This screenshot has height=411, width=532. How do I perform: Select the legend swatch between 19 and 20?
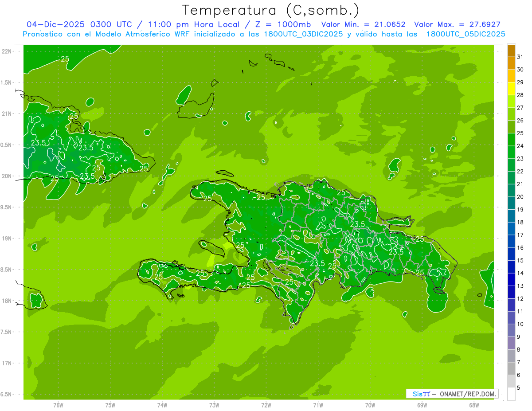click(x=511, y=203)
